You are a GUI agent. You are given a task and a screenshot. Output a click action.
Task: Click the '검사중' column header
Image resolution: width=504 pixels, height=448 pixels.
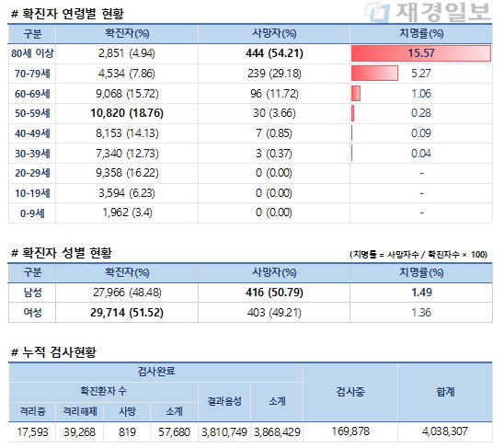[350, 392]
